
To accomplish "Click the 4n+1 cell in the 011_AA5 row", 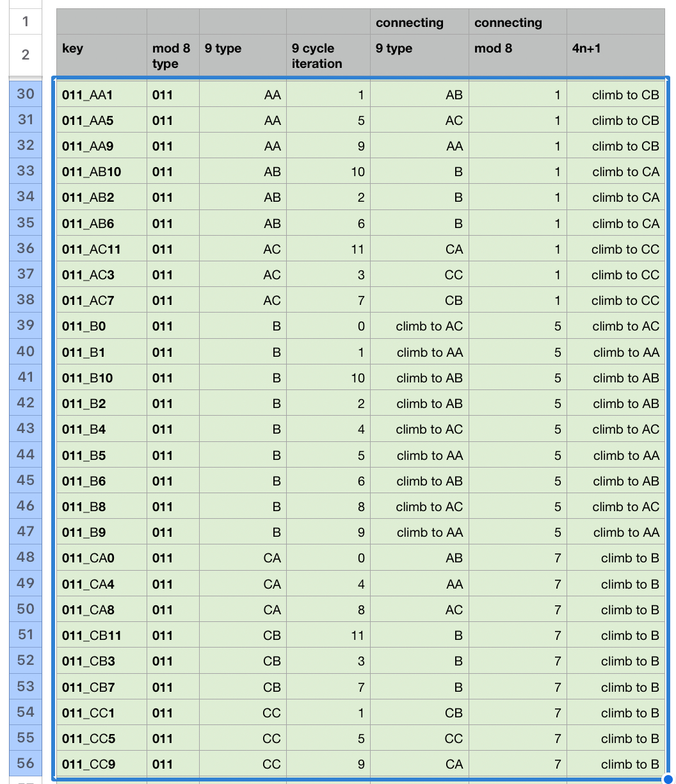I will tap(615, 121).
